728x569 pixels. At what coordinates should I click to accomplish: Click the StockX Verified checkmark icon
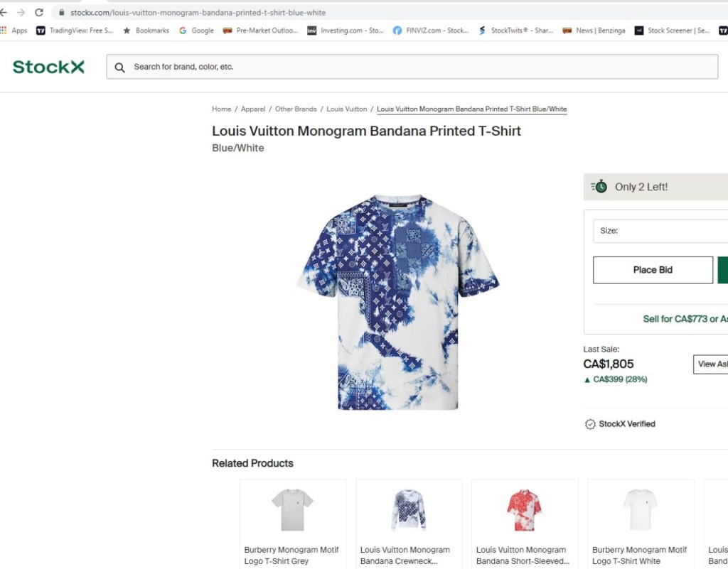coord(590,424)
